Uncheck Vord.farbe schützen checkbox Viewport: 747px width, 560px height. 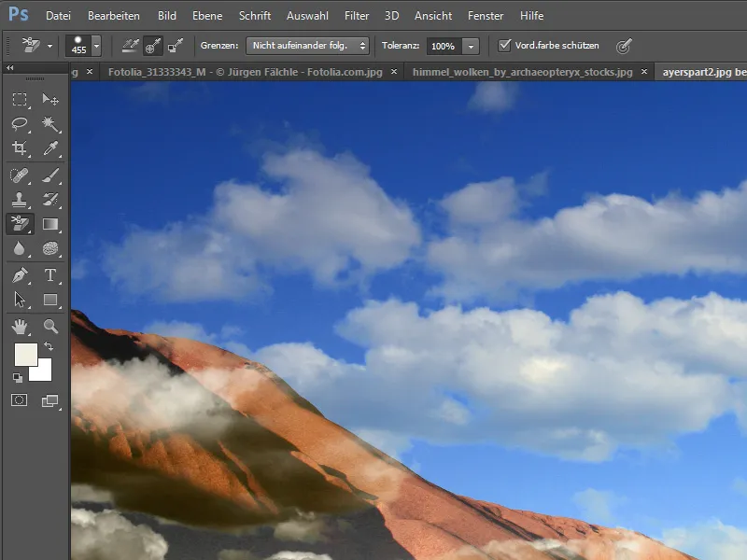coord(504,45)
